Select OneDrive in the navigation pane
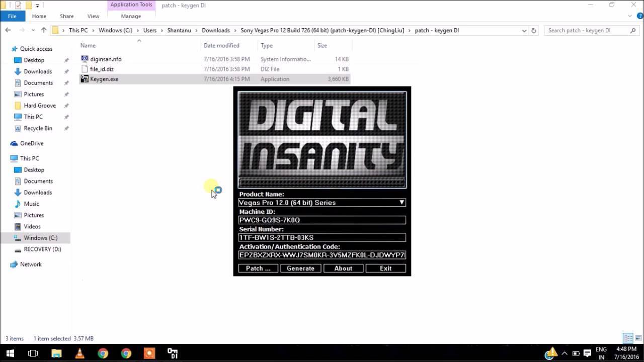Viewport: 644px width, 362px height. tap(32, 143)
